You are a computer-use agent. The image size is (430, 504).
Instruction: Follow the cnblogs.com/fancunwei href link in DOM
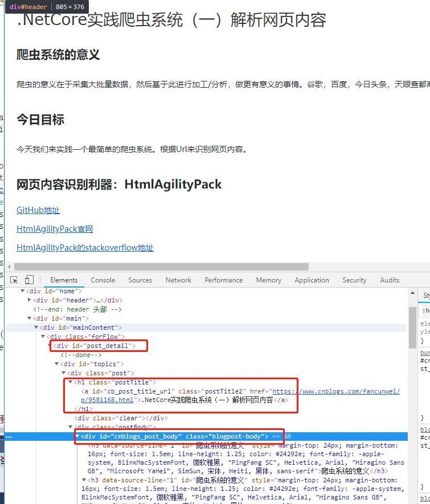coord(336,391)
